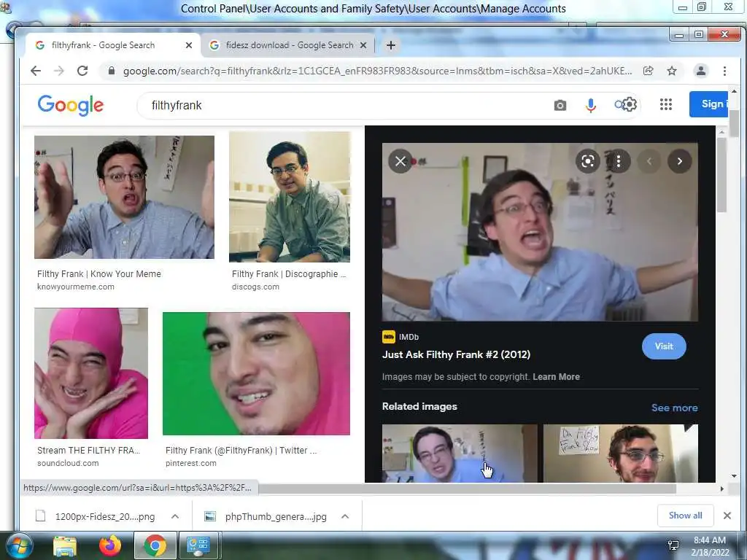Click the preview panel vertical scrollbar
This screenshot has height=560, width=747.
[x=721, y=175]
